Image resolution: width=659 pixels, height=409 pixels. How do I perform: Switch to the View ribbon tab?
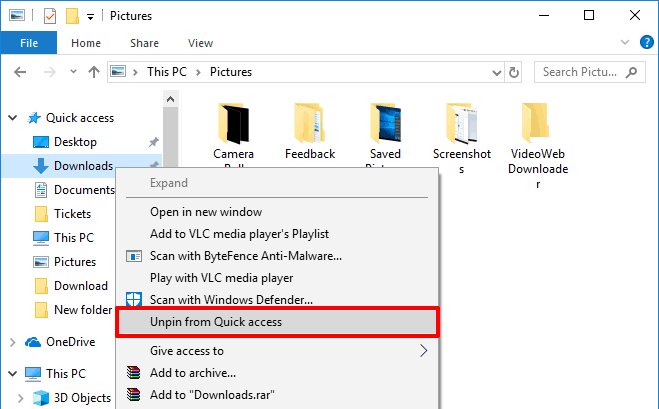tap(200, 43)
